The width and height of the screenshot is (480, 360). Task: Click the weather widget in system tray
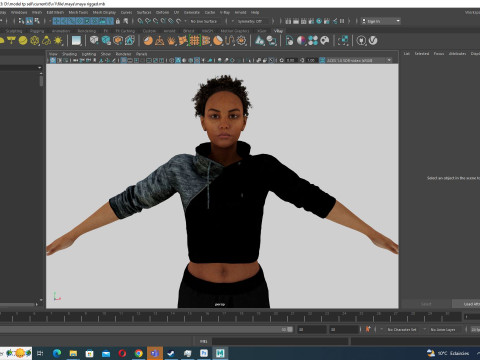pos(448,353)
